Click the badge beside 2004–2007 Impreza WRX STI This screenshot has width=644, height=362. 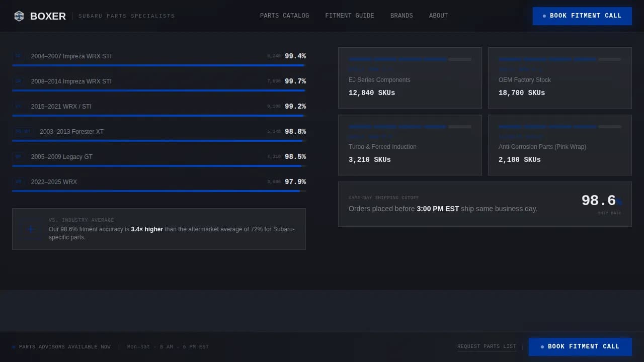[x=18, y=56]
